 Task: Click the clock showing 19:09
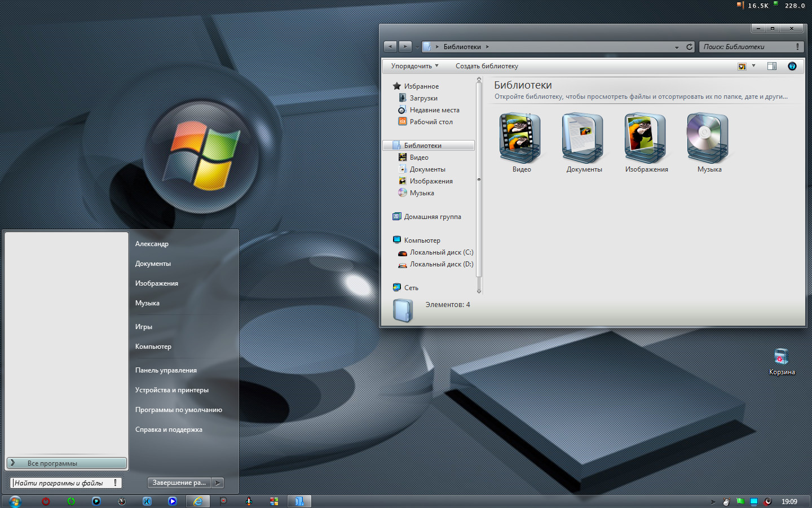click(789, 501)
